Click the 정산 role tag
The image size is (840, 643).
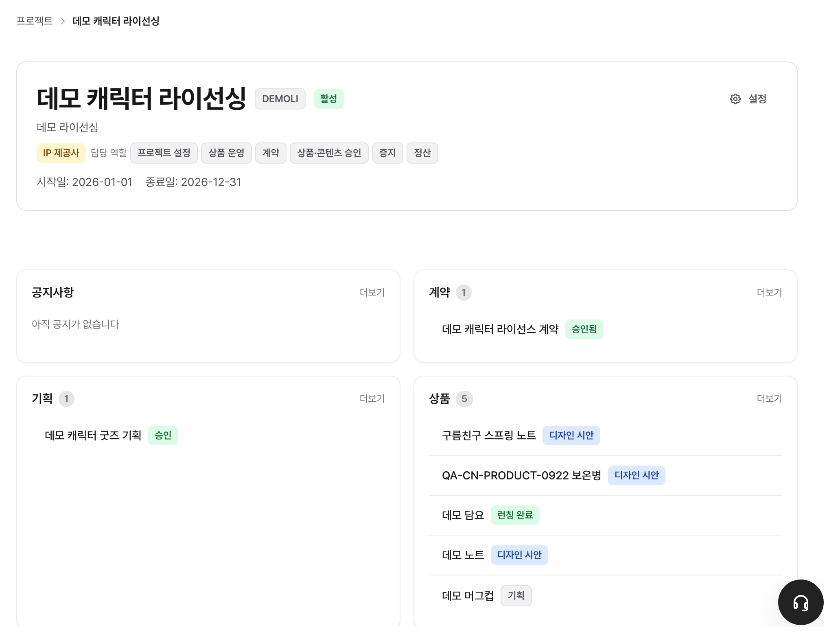(x=422, y=153)
